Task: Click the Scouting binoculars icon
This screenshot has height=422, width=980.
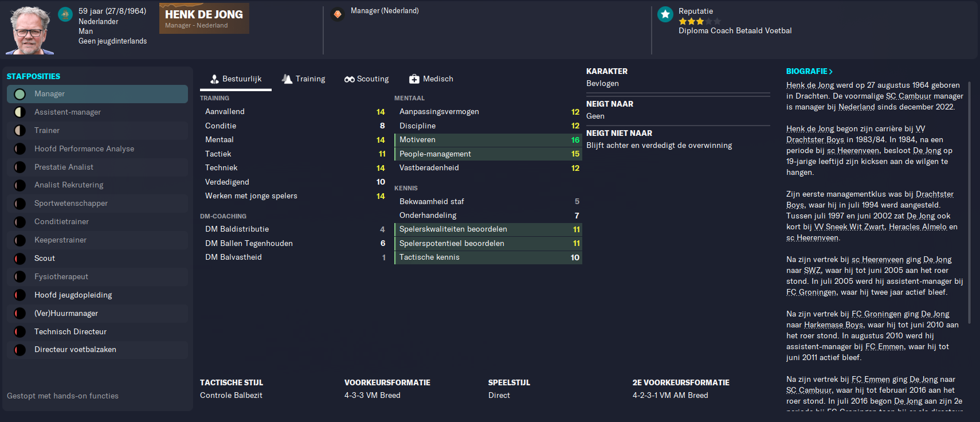Action: (x=349, y=79)
